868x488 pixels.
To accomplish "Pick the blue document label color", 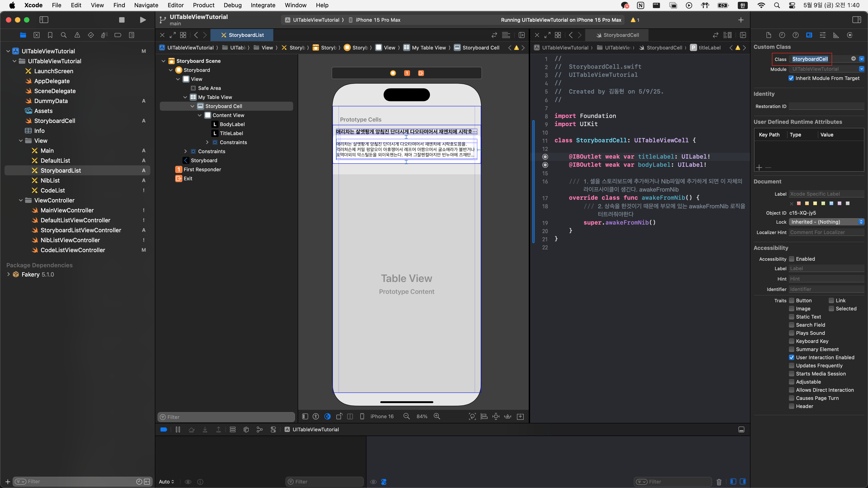I will pyautogui.click(x=831, y=203).
